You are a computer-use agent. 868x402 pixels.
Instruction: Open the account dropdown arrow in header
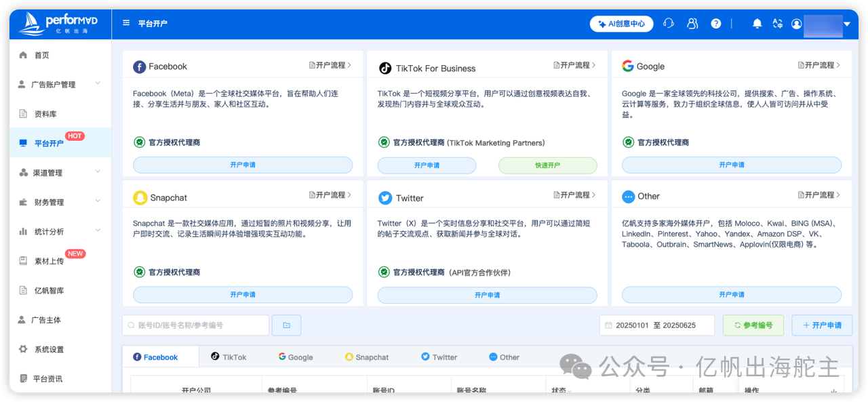pyautogui.click(x=847, y=24)
